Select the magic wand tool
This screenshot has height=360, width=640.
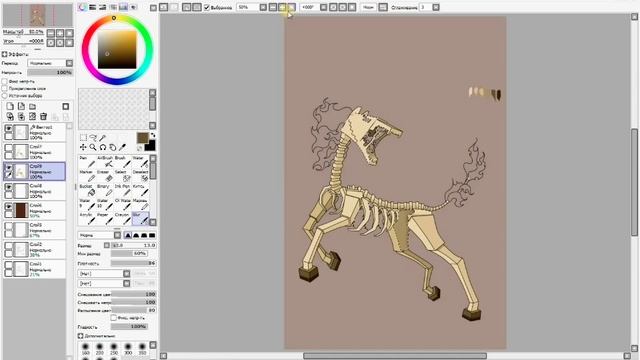click(103, 138)
